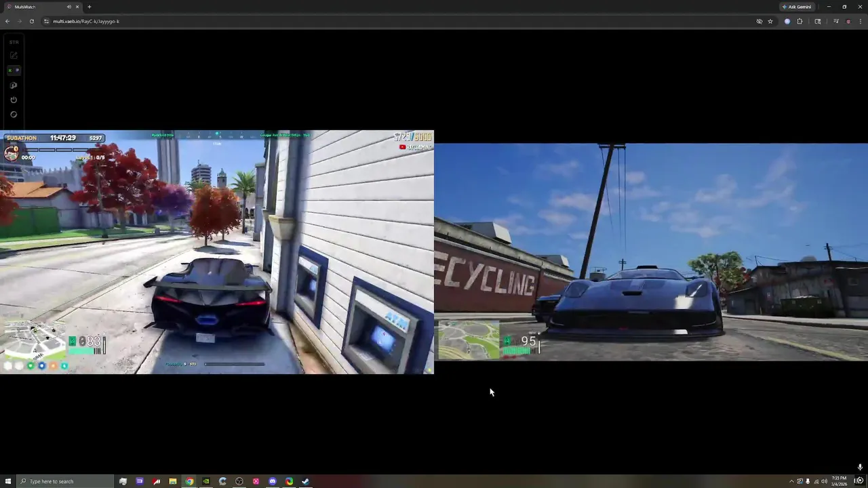Click the left stream video with ATM

(x=217, y=252)
